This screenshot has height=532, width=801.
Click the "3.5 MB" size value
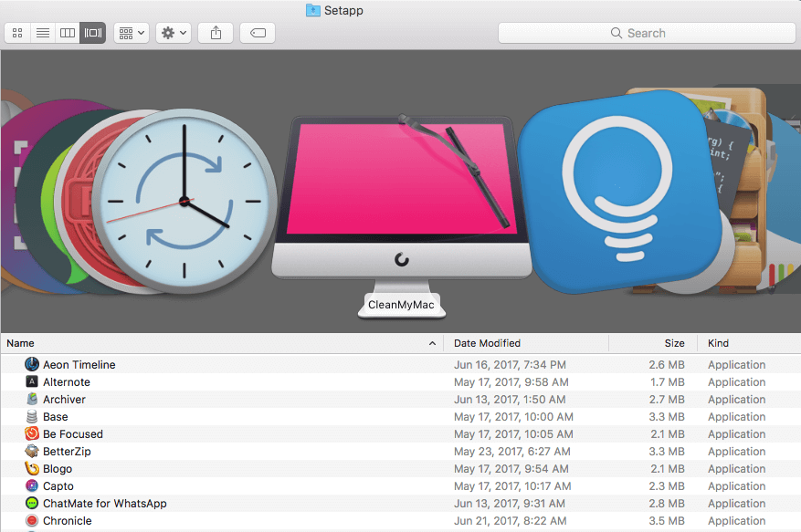coord(667,521)
